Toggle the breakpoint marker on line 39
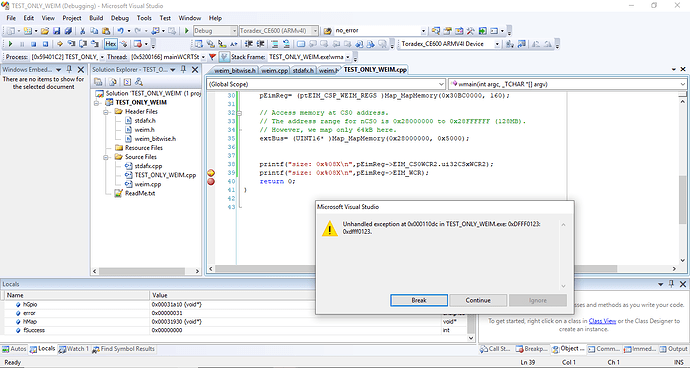Screen dimensions: 690x368 [x=211, y=173]
